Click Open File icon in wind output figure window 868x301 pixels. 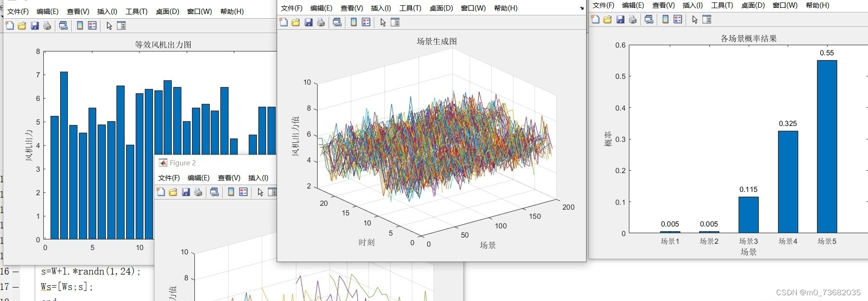pyautogui.click(x=22, y=25)
